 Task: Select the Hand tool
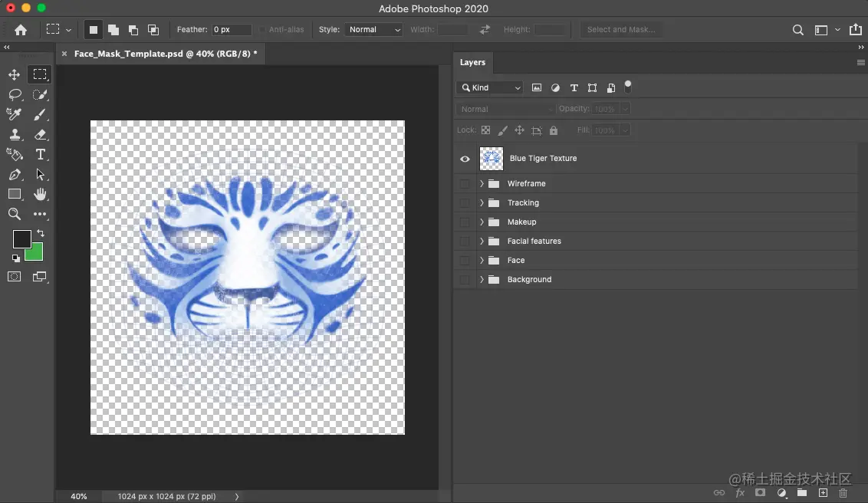[40, 194]
